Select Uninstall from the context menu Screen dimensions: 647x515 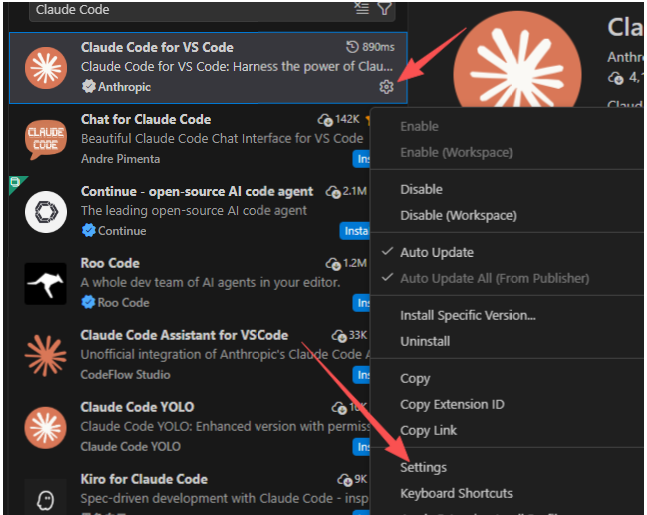point(425,341)
